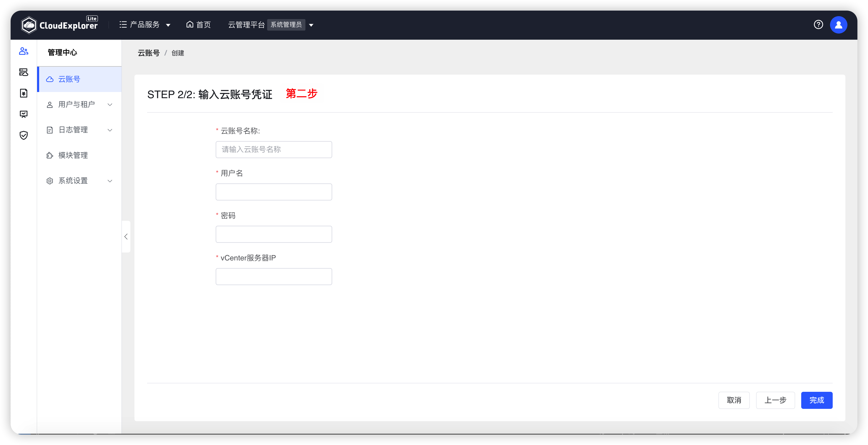Focus the vCenter服务器IP input field
This screenshot has width=868, height=445.
pos(274,277)
